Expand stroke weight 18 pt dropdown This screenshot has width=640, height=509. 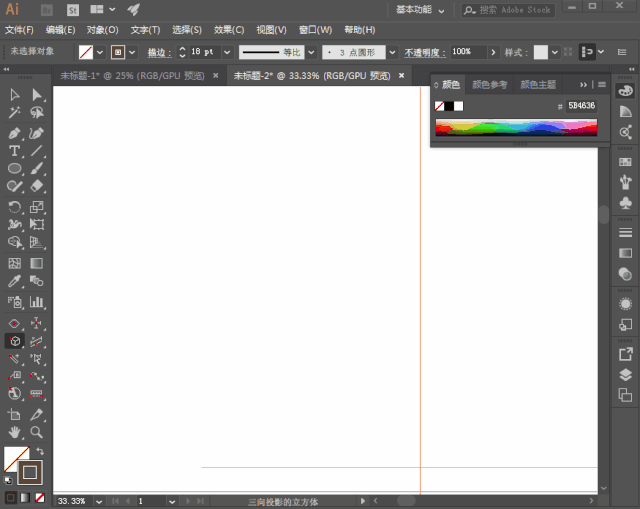[x=227, y=52]
